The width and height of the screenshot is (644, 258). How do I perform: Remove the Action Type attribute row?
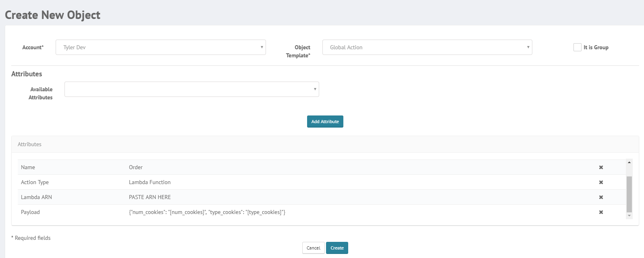click(601, 182)
